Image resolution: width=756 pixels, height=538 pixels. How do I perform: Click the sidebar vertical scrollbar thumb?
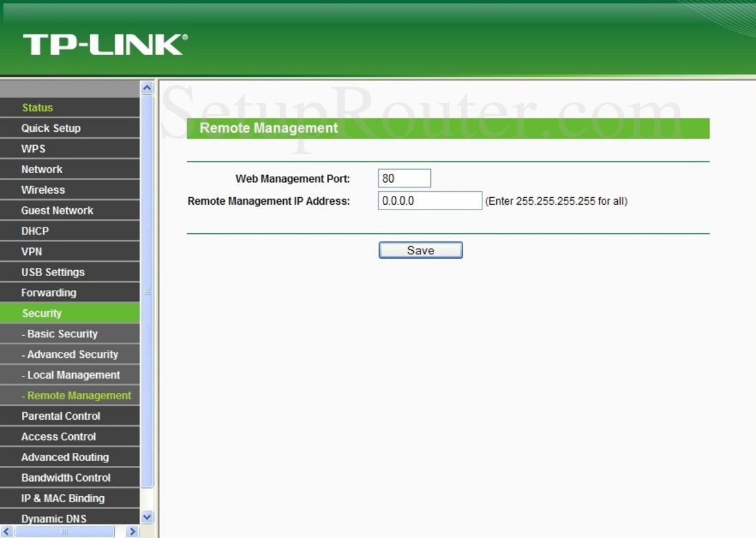147,291
